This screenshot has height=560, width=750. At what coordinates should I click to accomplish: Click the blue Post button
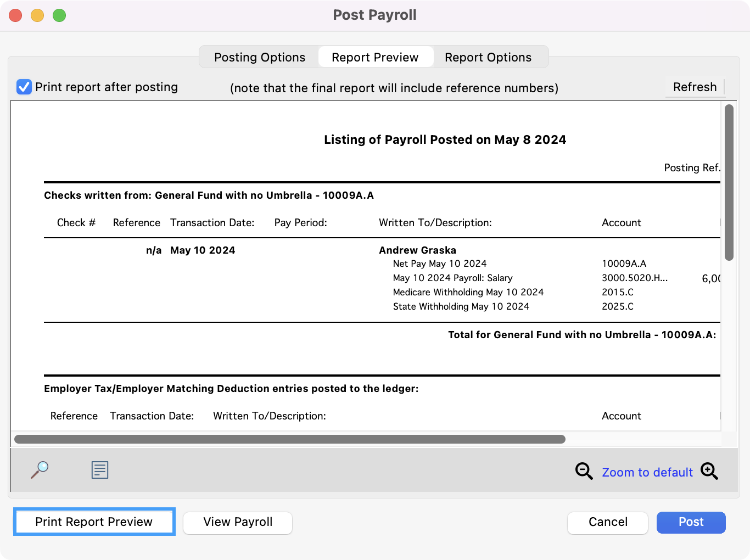[x=691, y=522]
